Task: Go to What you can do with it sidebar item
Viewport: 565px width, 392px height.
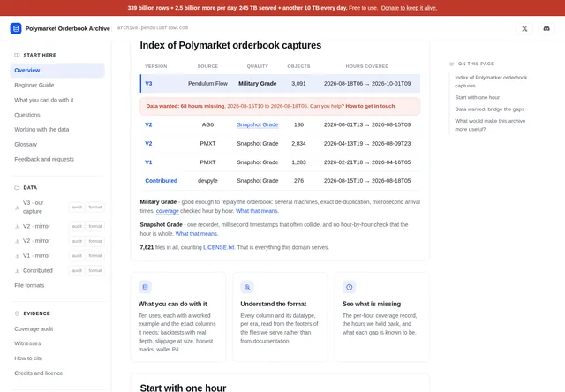Action: point(44,100)
